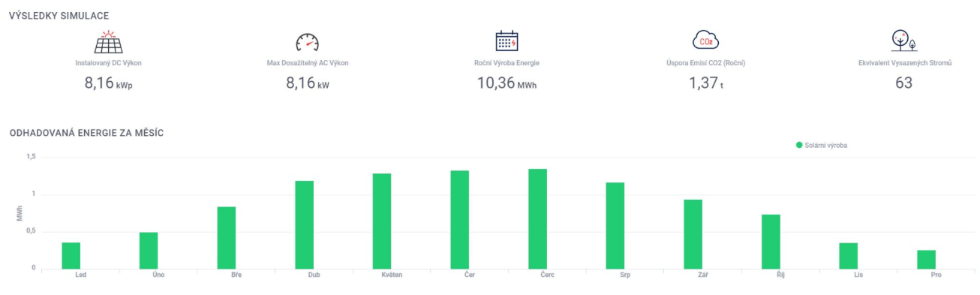Select the Pro bar in chart
The image size is (980, 295).
click(x=926, y=259)
